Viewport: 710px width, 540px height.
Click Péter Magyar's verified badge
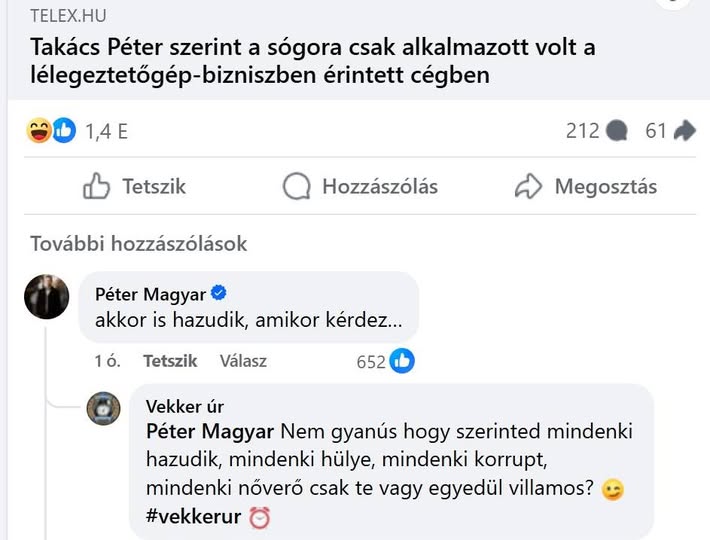pos(219,293)
